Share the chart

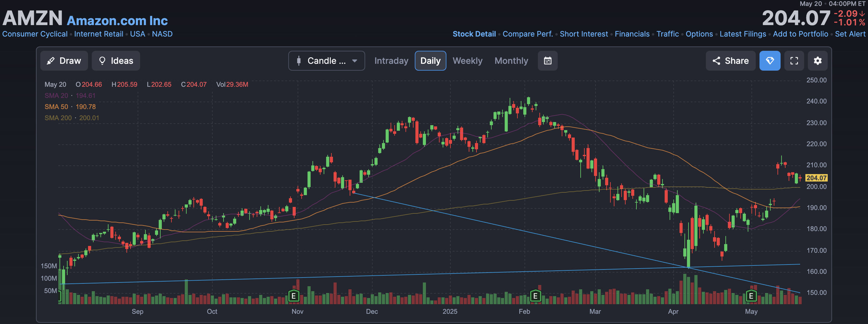[x=731, y=61]
